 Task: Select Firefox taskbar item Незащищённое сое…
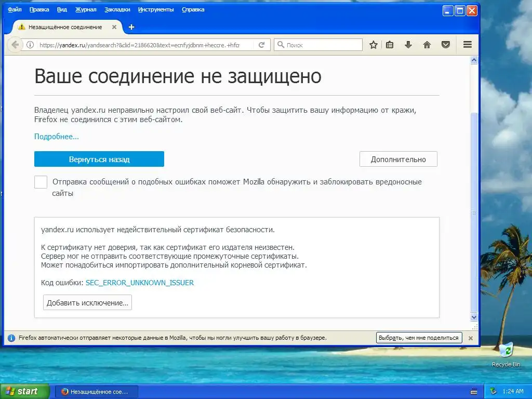click(96, 392)
